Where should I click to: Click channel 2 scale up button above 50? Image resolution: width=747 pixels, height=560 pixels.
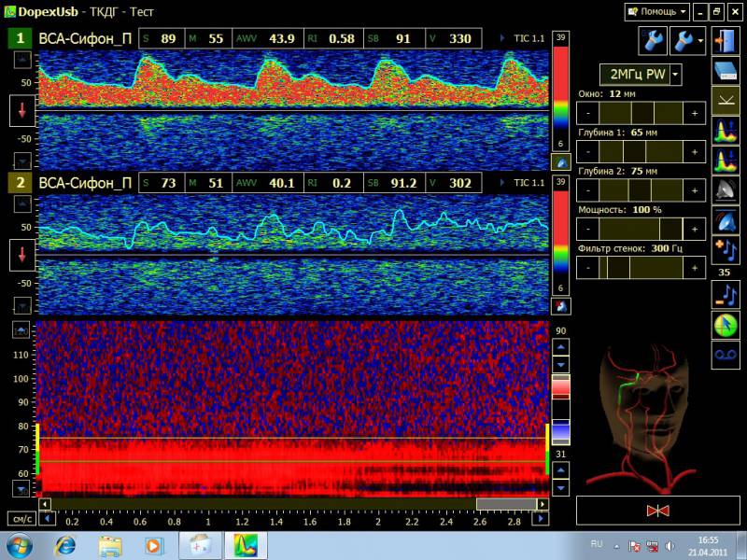pyautogui.click(x=22, y=203)
